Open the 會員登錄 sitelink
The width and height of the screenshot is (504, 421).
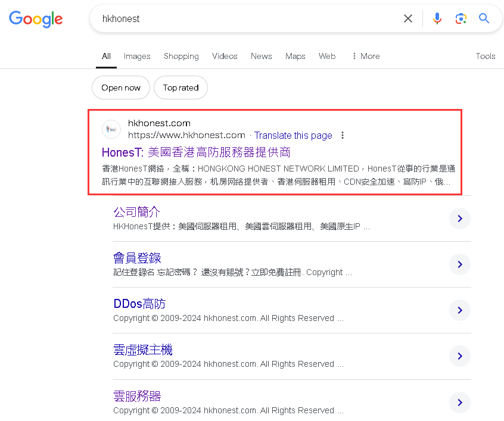tap(137, 258)
